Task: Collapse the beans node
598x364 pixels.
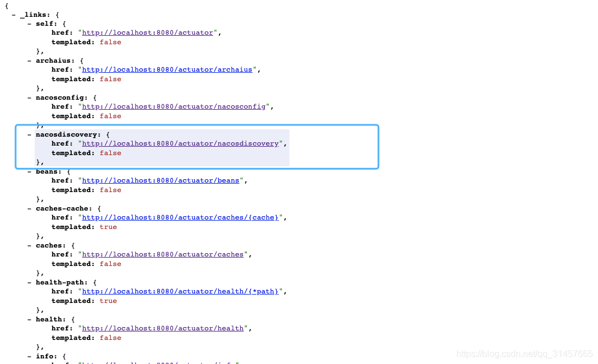Action: tap(29, 171)
